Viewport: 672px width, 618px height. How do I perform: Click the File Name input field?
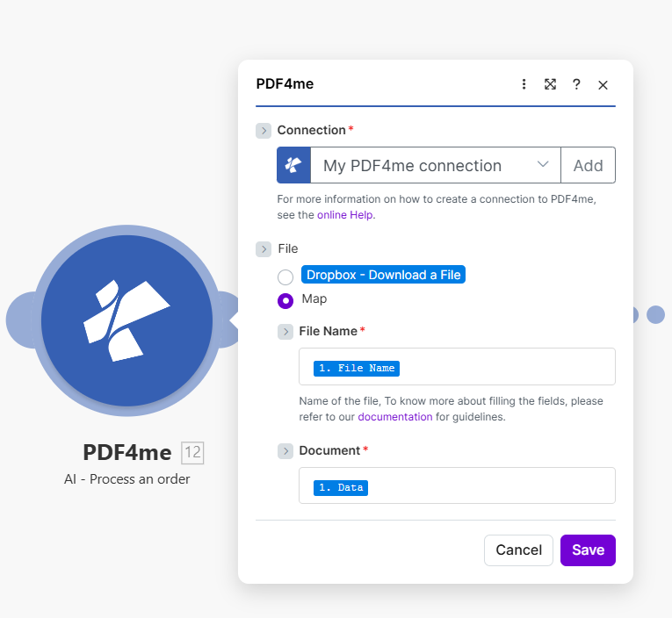[x=457, y=367]
